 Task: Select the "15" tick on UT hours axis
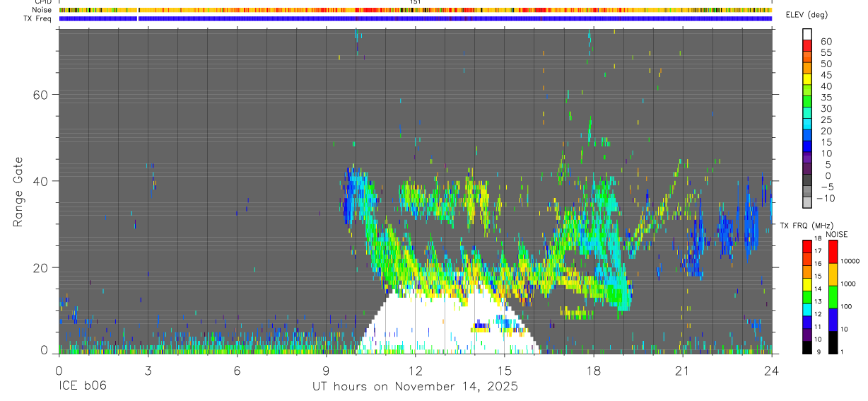[504, 370]
